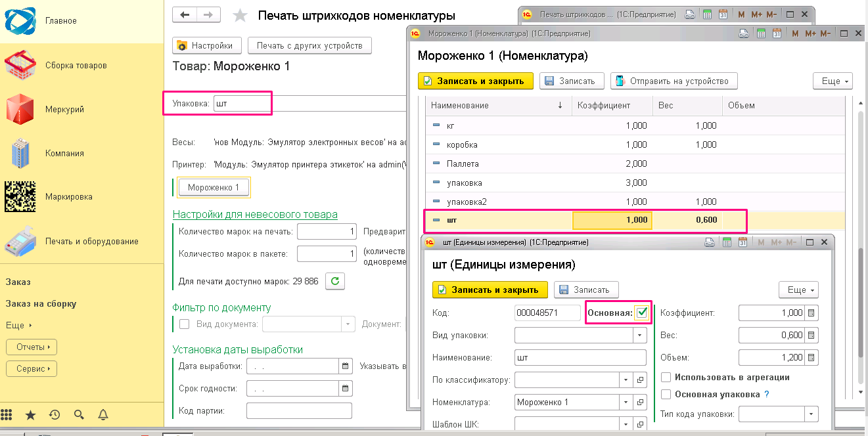
Task: Expand Вид упаковки dropdown
Action: (639, 336)
